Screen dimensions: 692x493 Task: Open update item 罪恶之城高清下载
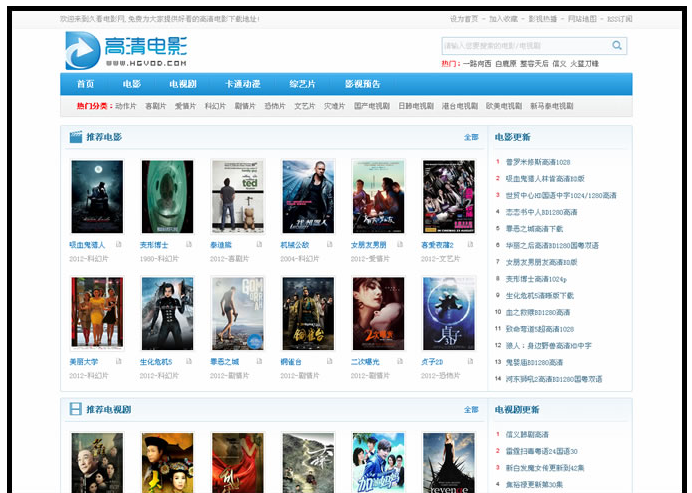coord(534,229)
